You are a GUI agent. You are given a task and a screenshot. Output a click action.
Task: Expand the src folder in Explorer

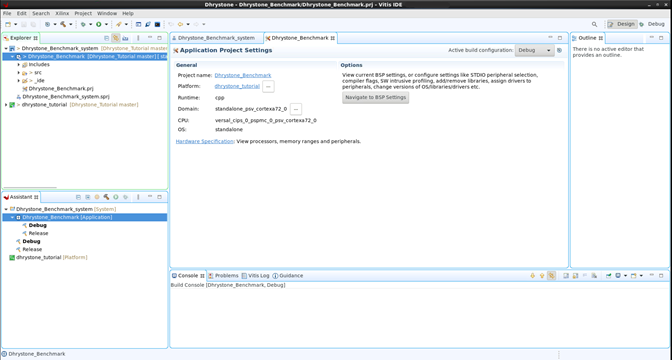(x=18, y=73)
